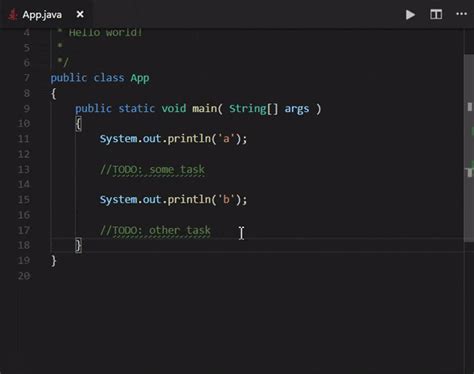Run the Java file with play icon
Screen dimensions: 474x374
(x=410, y=15)
